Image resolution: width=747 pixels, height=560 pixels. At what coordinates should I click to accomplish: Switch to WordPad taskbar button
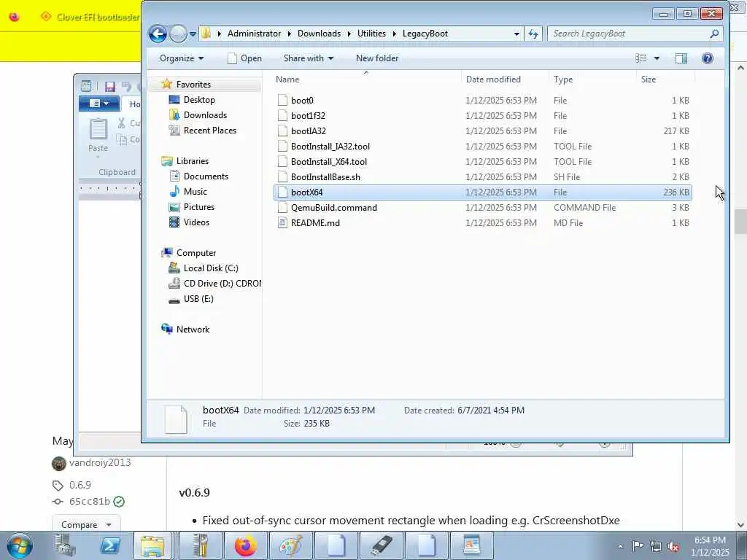point(471,545)
